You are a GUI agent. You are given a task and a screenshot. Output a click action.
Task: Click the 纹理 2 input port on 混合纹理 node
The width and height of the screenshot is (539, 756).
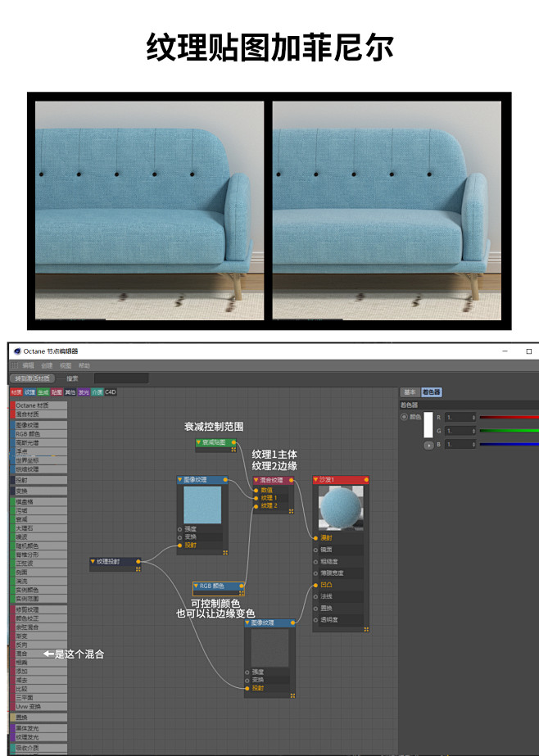point(256,506)
